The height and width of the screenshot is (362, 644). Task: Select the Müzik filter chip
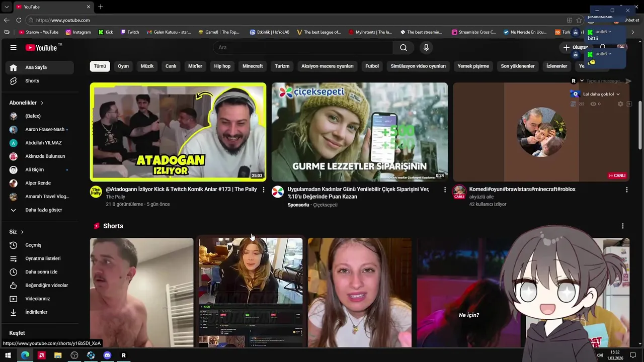[x=147, y=66]
